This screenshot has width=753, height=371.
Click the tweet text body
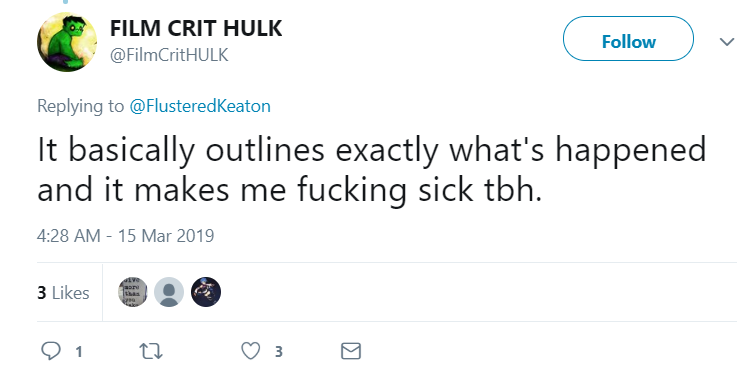tap(372, 170)
